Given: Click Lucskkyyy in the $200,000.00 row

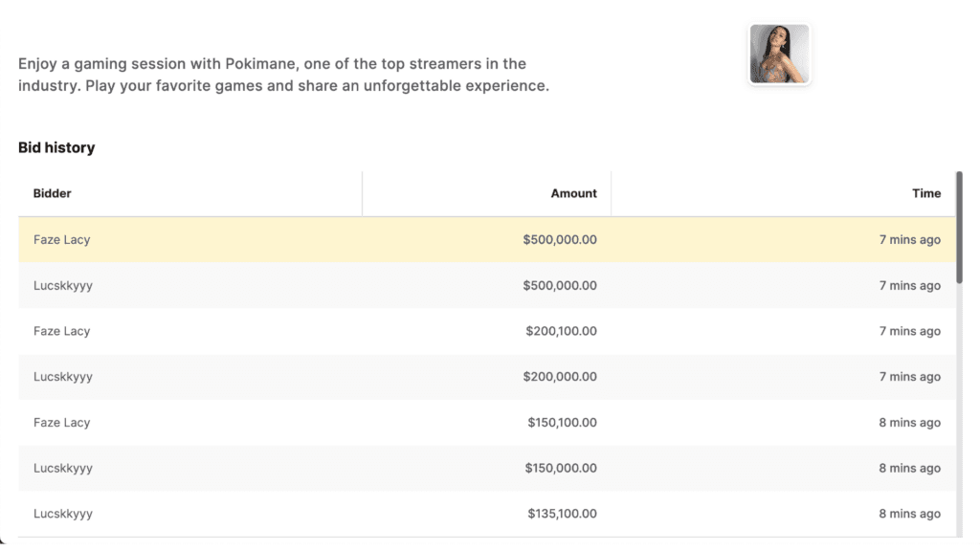Looking at the screenshot, I should click(63, 377).
